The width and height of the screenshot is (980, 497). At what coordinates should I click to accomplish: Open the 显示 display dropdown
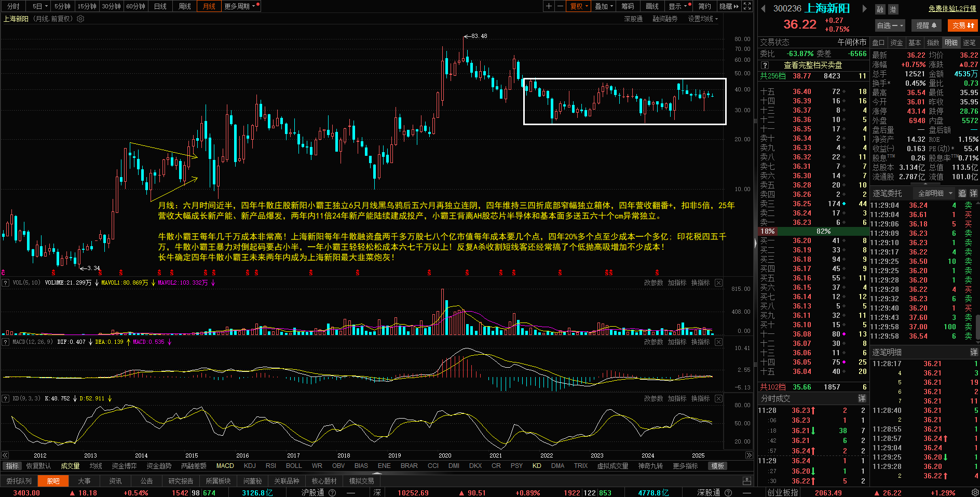click(678, 6)
